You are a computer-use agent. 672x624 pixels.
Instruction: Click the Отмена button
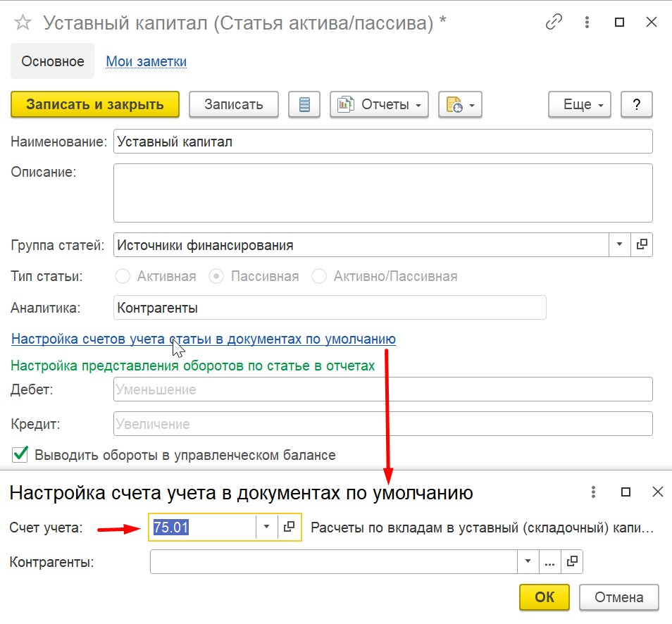point(619,597)
